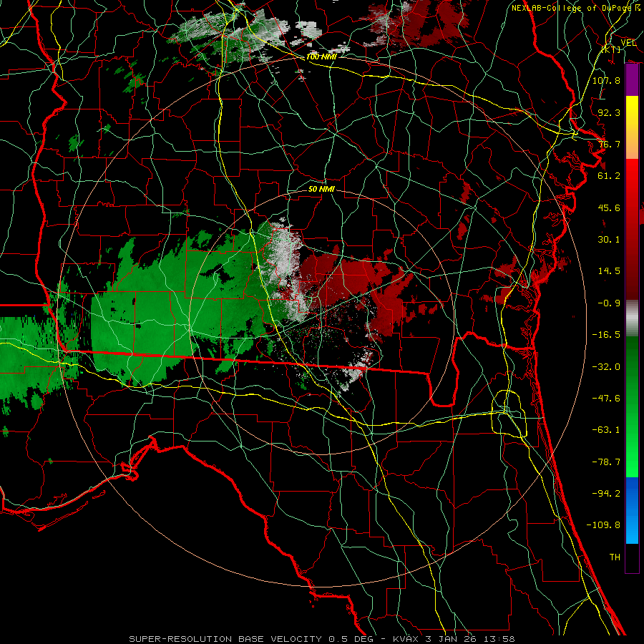Click the 76.7 legend value
Image resolution: width=644 pixels, height=644 pixels.
(609, 144)
